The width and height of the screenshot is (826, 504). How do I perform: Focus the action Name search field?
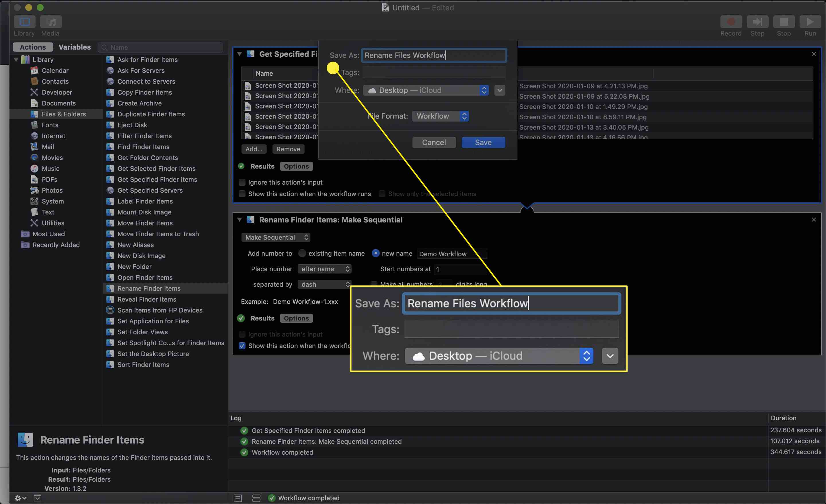(161, 47)
